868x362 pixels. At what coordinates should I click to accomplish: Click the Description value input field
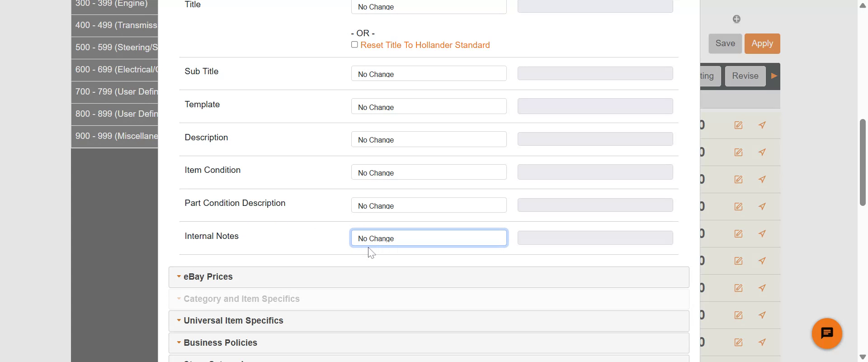tap(595, 139)
